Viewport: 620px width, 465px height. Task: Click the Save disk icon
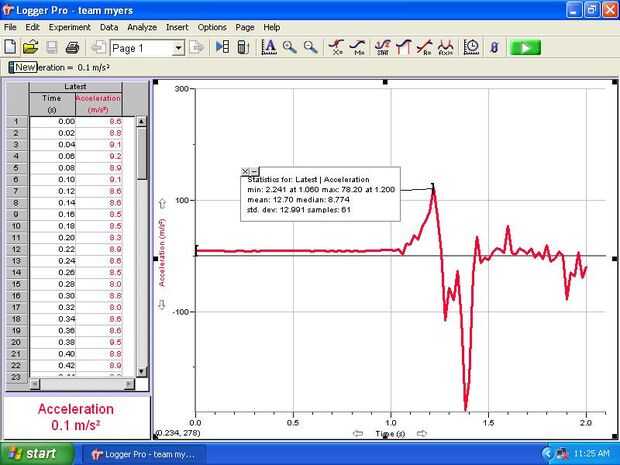pos(52,47)
